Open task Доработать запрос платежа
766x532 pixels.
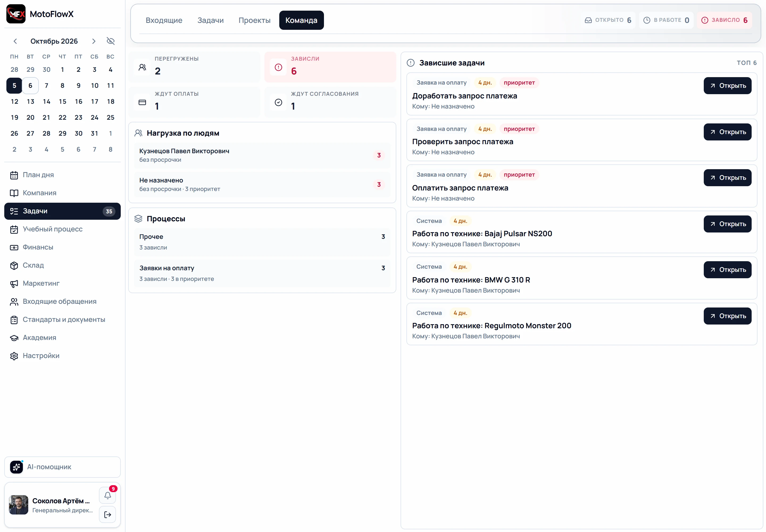pos(727,86)
